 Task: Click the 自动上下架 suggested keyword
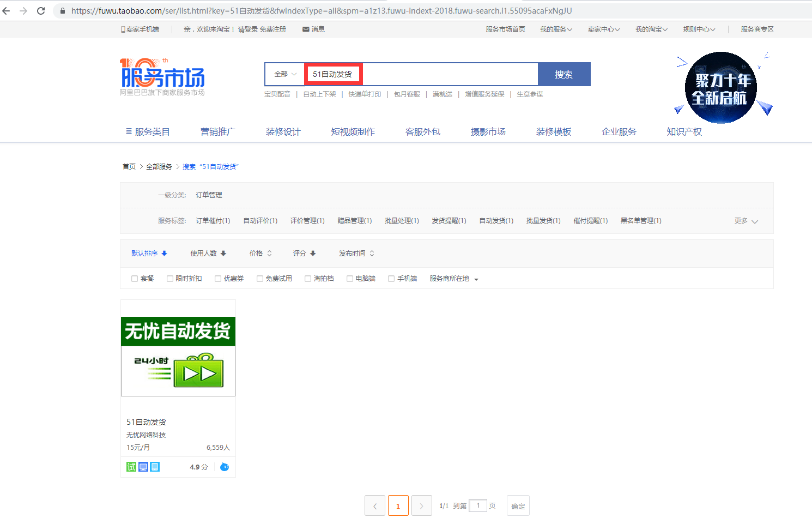[x=320, y=94]
